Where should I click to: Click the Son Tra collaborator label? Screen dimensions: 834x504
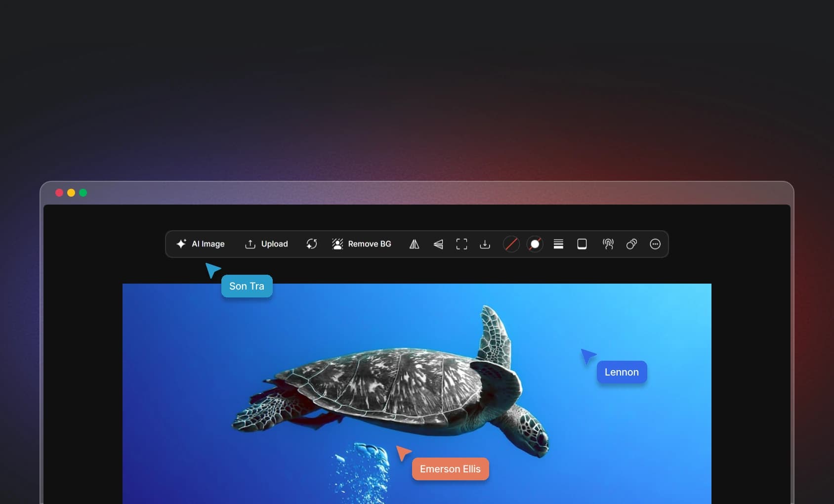(x=247, y=286)
